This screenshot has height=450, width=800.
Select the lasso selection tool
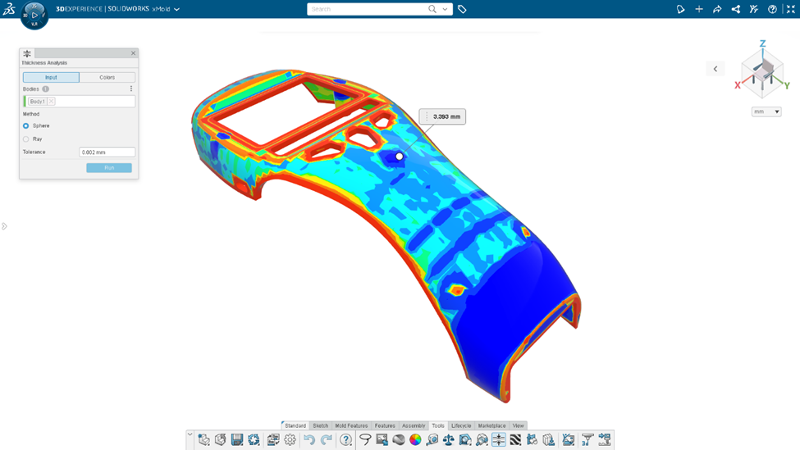pyautogui.click(x=365, y=439)
